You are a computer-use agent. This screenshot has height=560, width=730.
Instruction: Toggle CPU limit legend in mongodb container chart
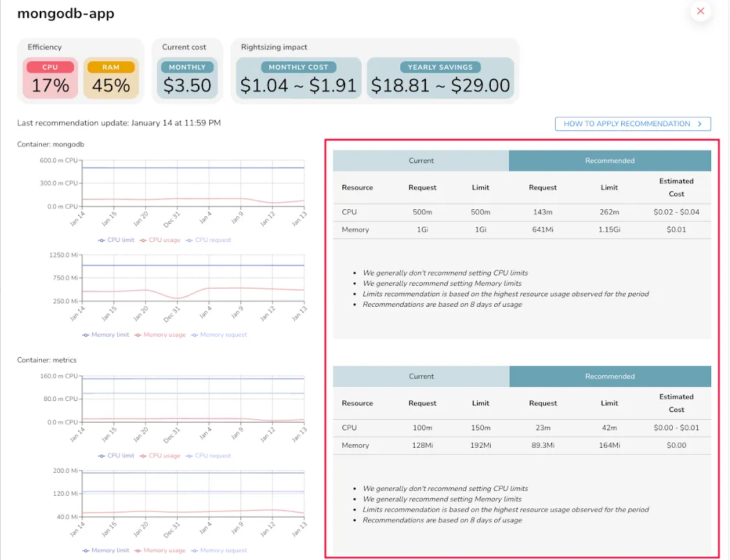116,240
